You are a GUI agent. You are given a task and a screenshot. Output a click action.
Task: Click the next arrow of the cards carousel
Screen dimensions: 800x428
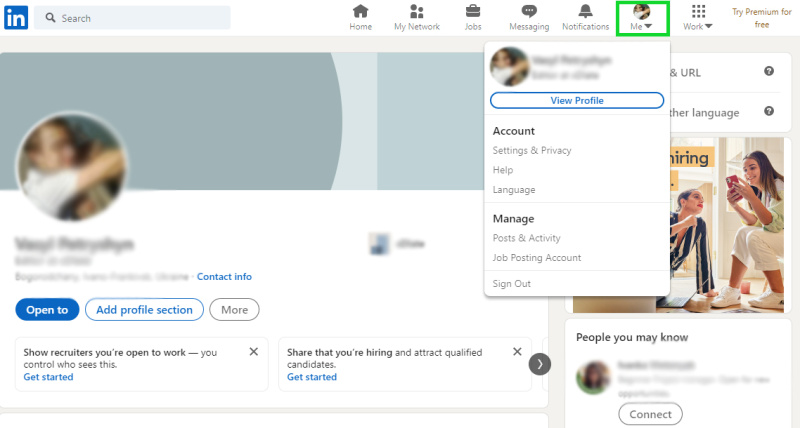click(x=540, y=364)
